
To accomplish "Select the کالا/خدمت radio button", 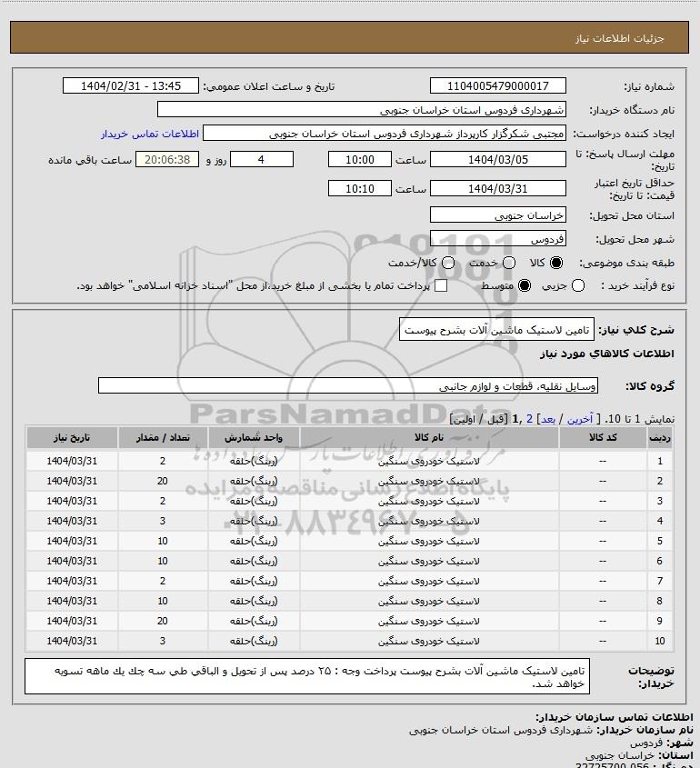I will click(447, 263).
